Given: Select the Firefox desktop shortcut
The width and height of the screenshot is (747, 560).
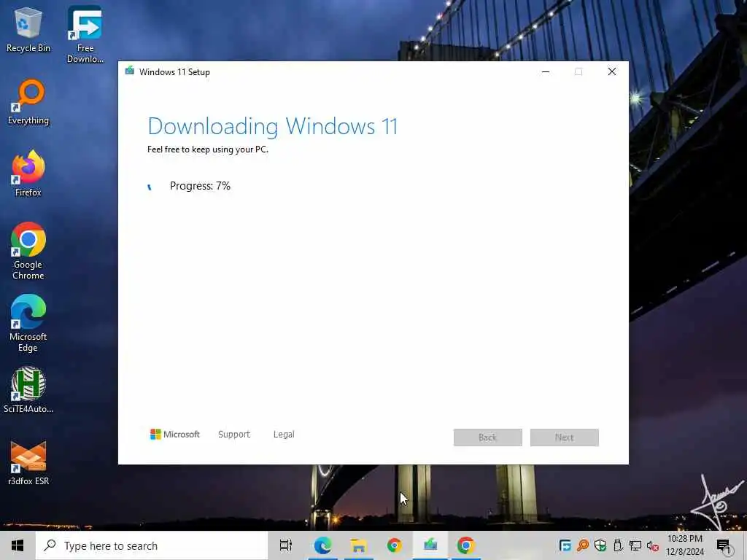Looking at the screenshot, I should tap(28, 174).
